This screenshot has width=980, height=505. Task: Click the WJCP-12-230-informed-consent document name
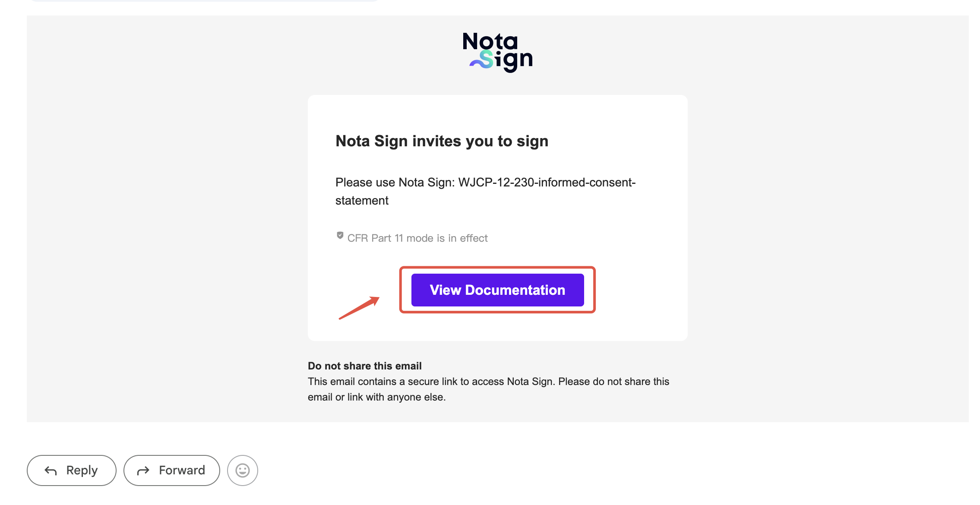click(547, 183)
